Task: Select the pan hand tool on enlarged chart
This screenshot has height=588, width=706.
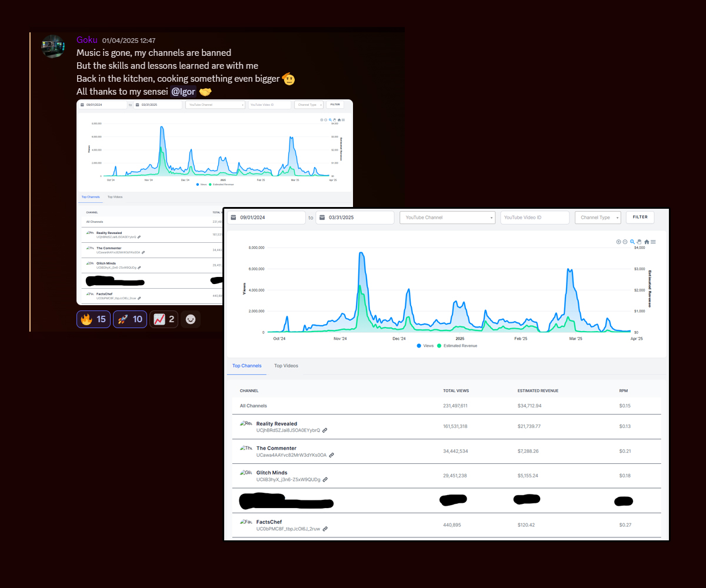Action: coord(640,242)
